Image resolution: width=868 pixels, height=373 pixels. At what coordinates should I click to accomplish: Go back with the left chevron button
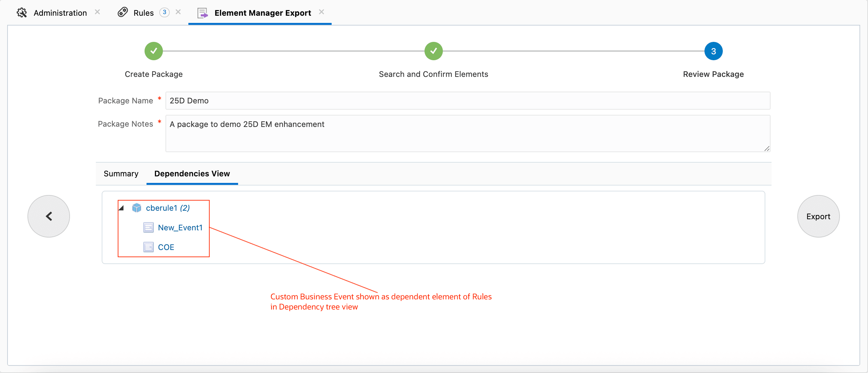(49, 216)
